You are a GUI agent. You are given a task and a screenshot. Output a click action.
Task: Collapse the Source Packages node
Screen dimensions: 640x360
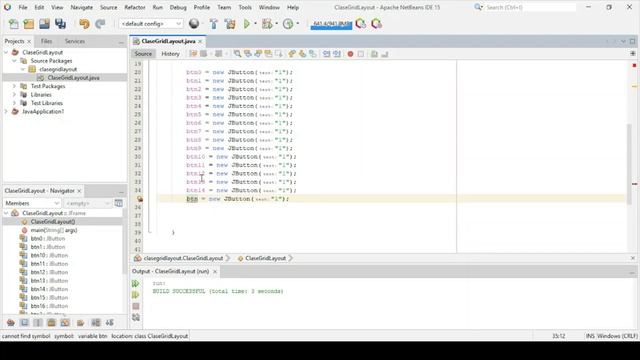coord(14,61)
